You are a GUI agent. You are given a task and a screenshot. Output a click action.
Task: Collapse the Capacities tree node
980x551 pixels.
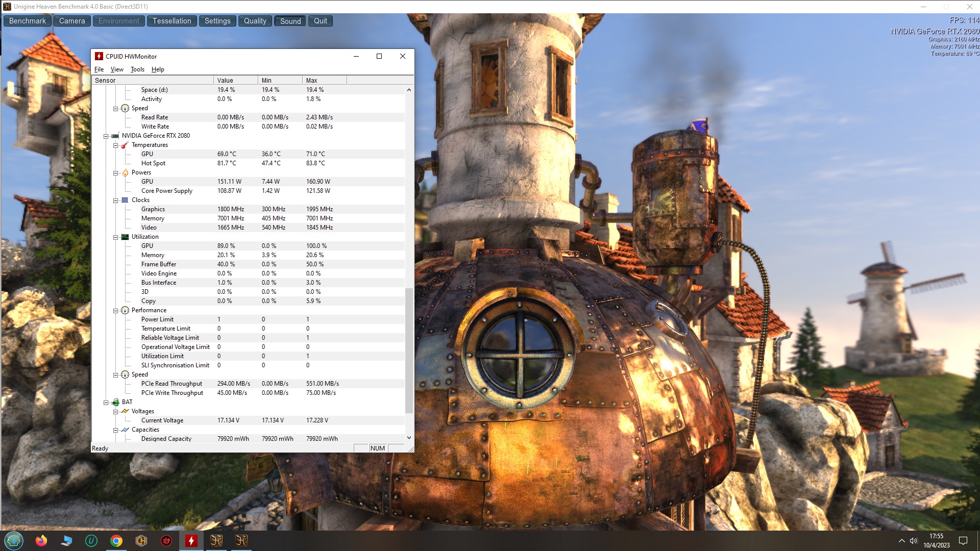pos(116,430)
